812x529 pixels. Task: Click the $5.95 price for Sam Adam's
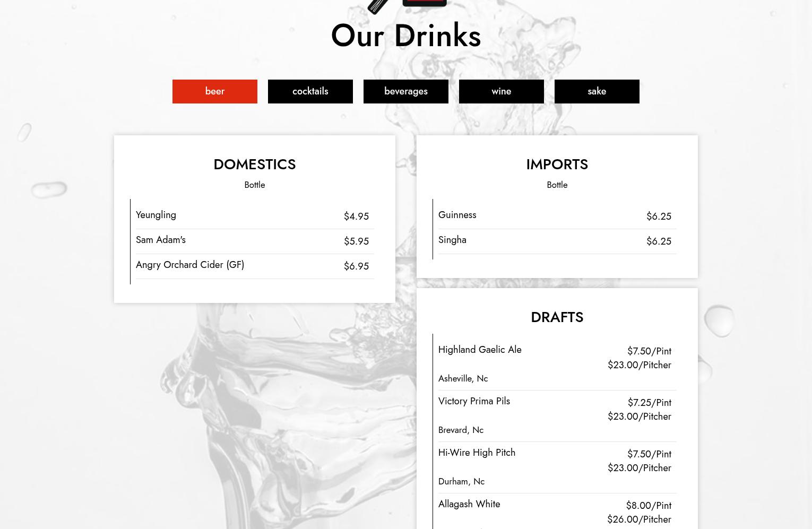coord(356,241)
